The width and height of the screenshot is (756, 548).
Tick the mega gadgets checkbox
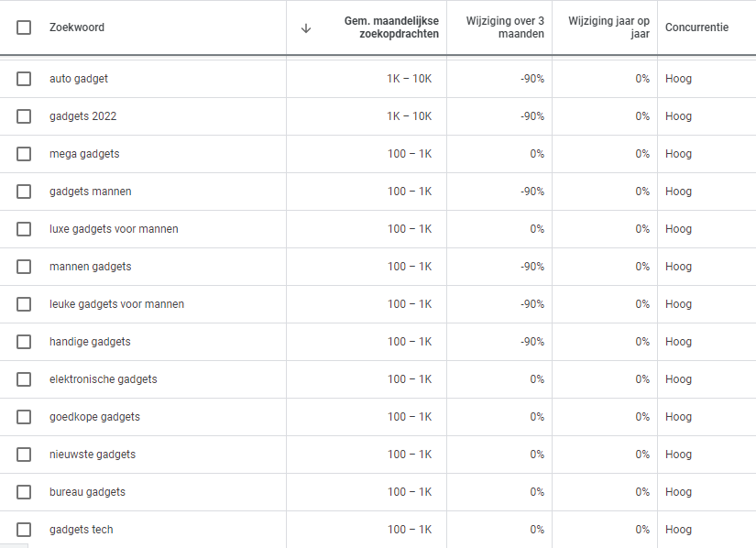click(24, 154)
